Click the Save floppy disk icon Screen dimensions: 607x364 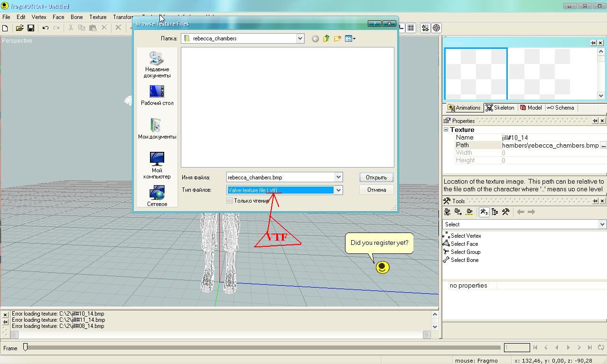(x=31, y=28)
